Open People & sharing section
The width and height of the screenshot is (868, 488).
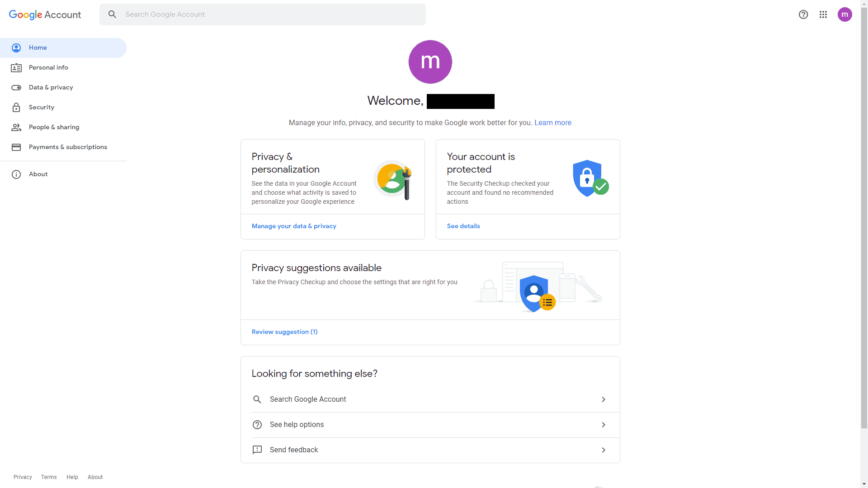(x=63, y=127)
